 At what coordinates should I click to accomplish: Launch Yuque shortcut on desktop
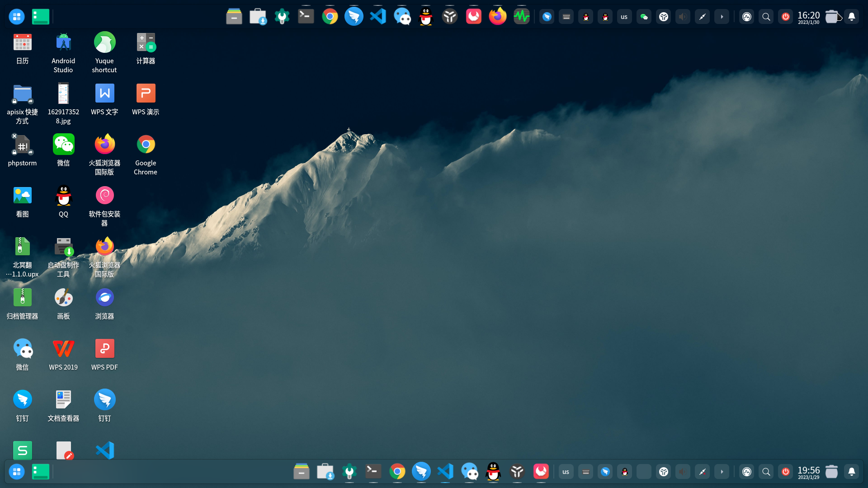point(104,43)
